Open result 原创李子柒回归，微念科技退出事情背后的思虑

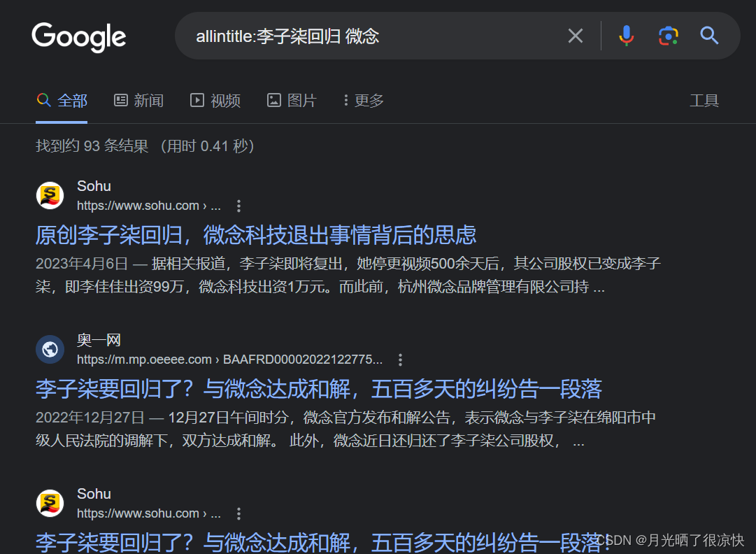[256, 235]
